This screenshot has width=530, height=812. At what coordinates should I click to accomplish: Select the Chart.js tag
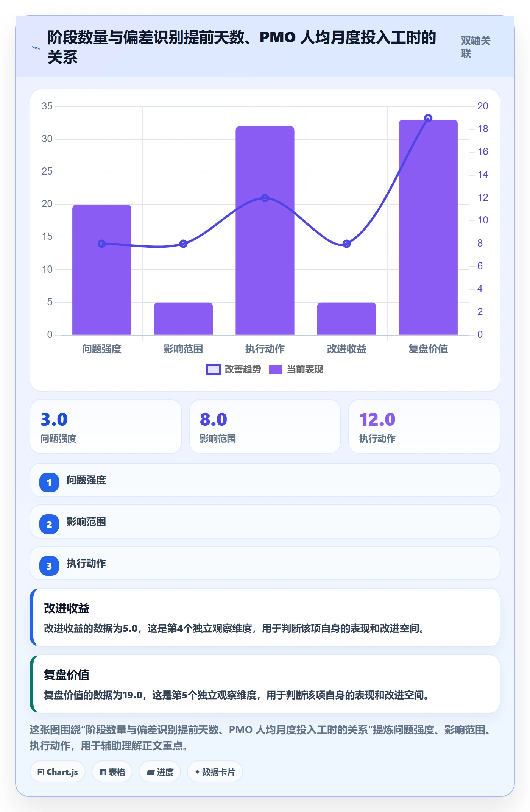pos(58,772)
